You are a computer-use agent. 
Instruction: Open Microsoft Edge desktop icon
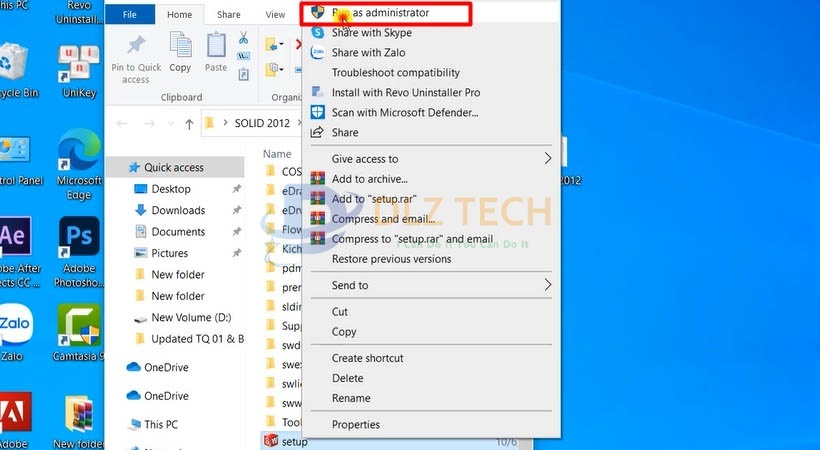click(79, 165)
